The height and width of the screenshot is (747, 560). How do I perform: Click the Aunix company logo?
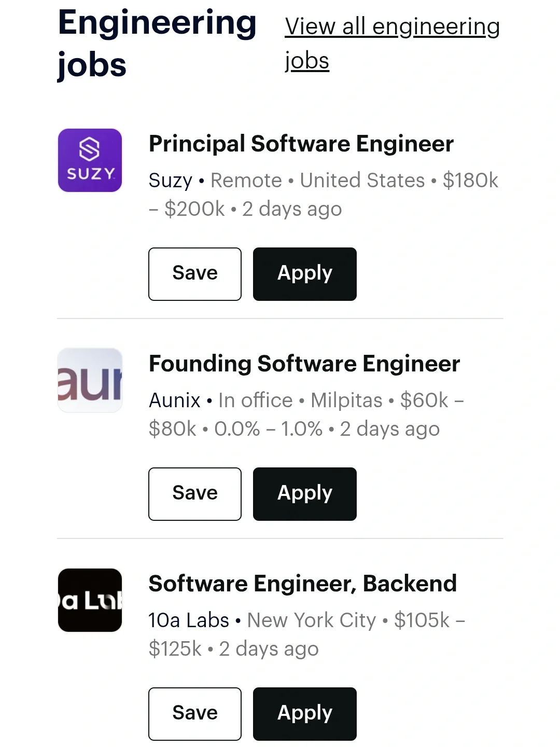pos(90,380)
